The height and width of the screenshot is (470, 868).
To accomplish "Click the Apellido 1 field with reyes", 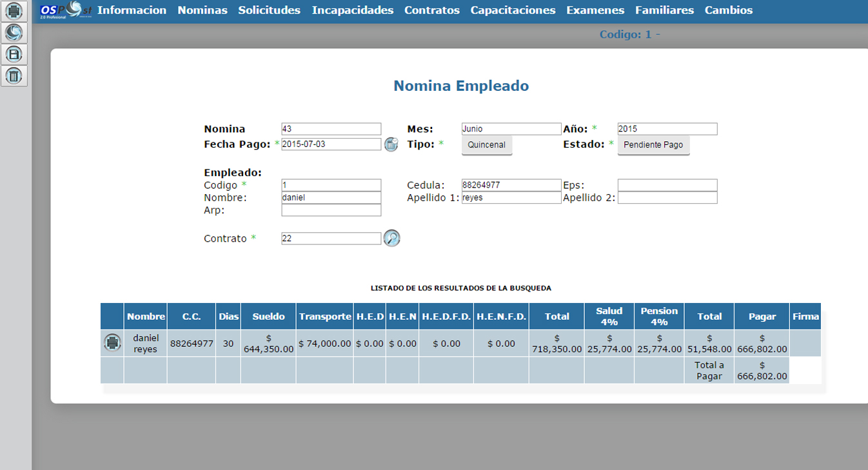I will point(511,198).
